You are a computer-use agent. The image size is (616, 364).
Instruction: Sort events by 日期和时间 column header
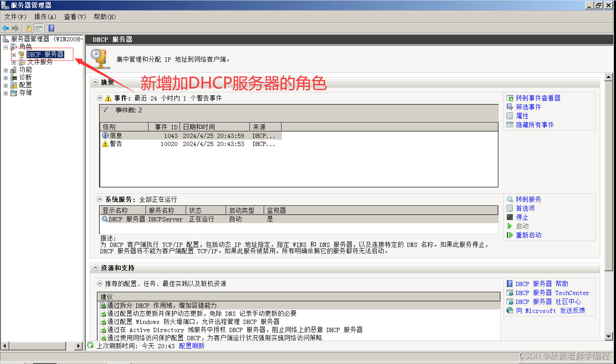(x=215, y=127)
